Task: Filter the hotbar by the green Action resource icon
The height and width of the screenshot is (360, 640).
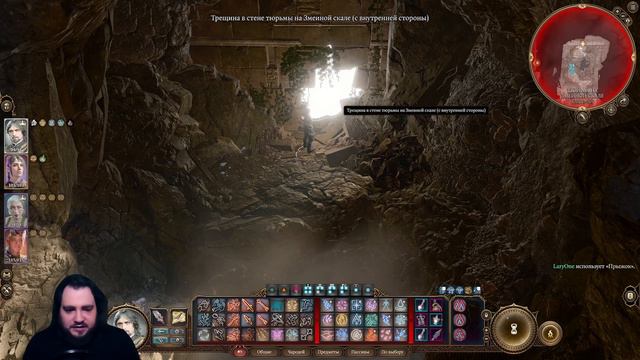Action: pos(272,290)
